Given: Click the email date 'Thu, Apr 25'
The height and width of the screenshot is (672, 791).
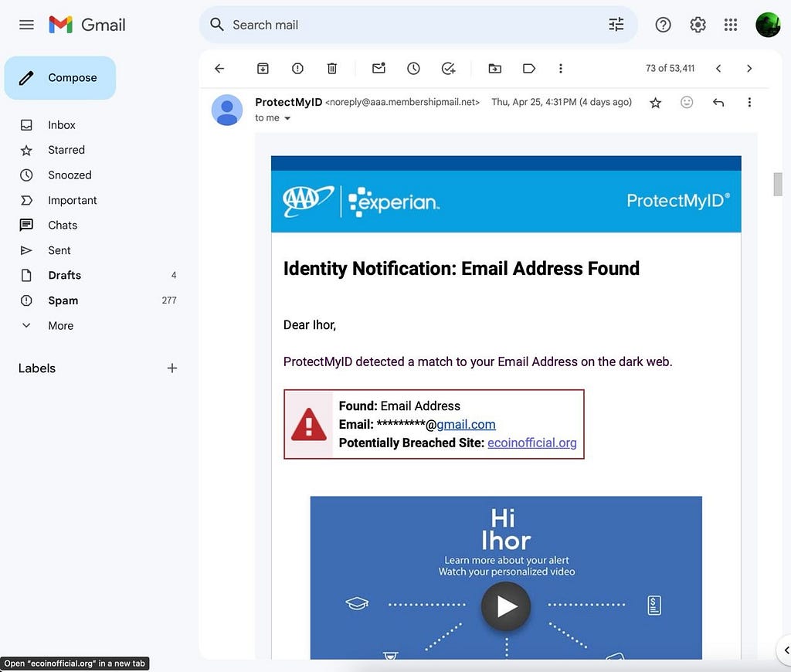Looking at the screenshot, I should [562, 102].
